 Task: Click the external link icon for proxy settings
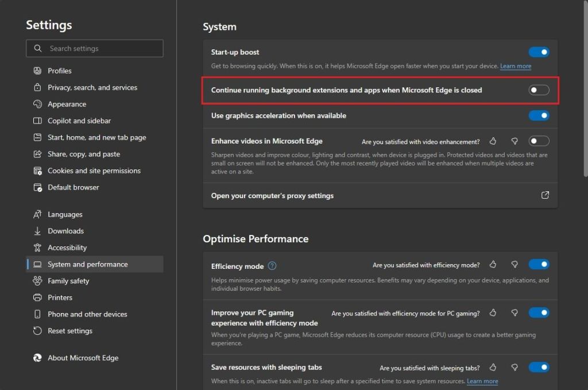pos(545,195)
